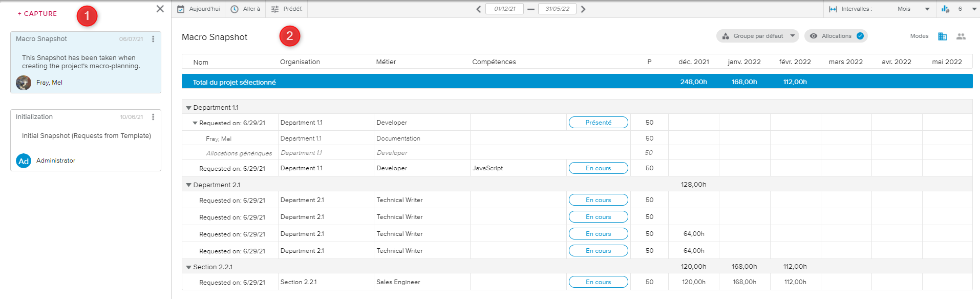Collapse the Department 2.1 group
The height and width of the screenshot is (299, 980).
(x=188, y=185)
